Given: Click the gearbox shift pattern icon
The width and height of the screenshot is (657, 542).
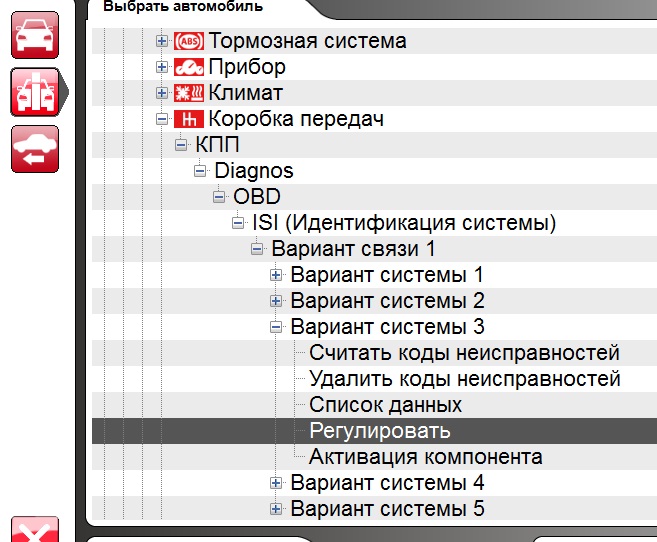Looking at the screenshot, I should (x=189, y=119).
